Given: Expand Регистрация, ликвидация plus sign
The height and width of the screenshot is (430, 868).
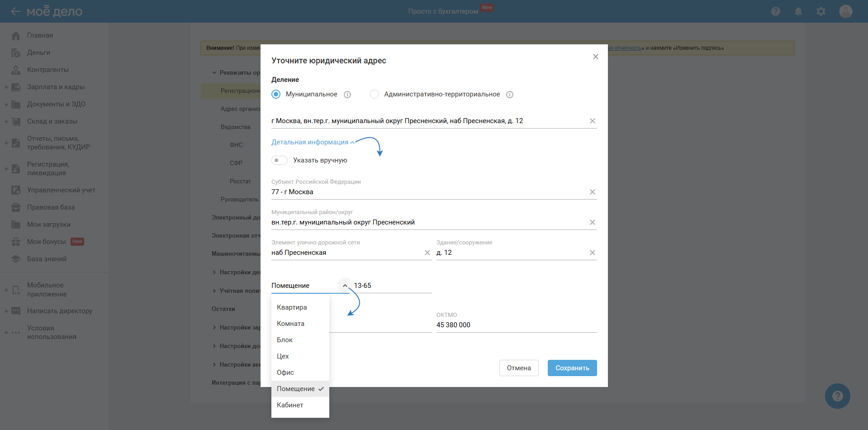Looking at the screenshot, I should [x=6, y=169].
